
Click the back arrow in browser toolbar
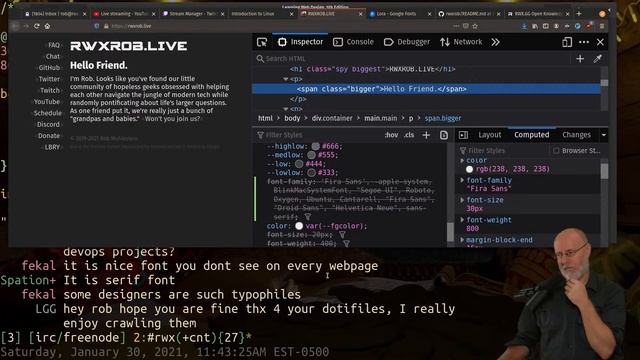click(x=15, y=26)
